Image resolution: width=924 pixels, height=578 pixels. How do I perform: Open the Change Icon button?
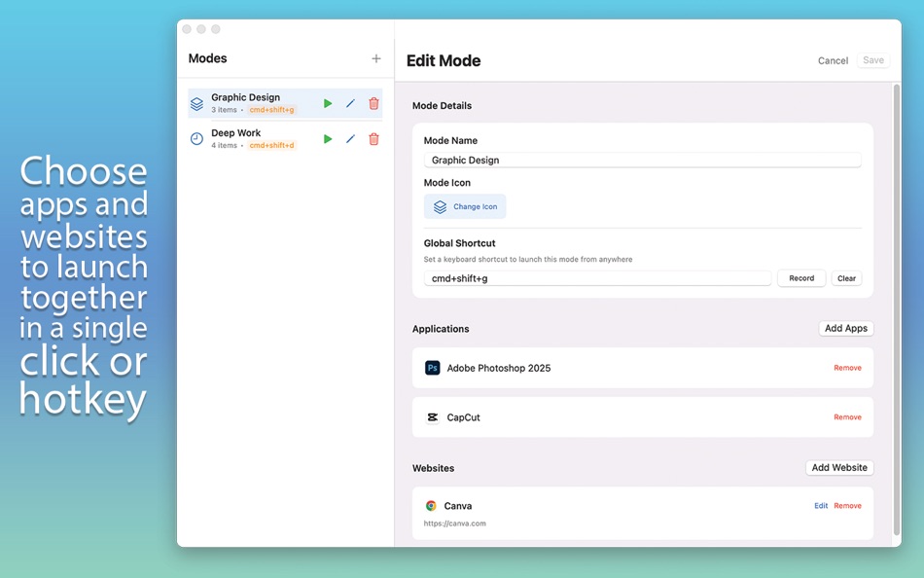pos(465,206)
